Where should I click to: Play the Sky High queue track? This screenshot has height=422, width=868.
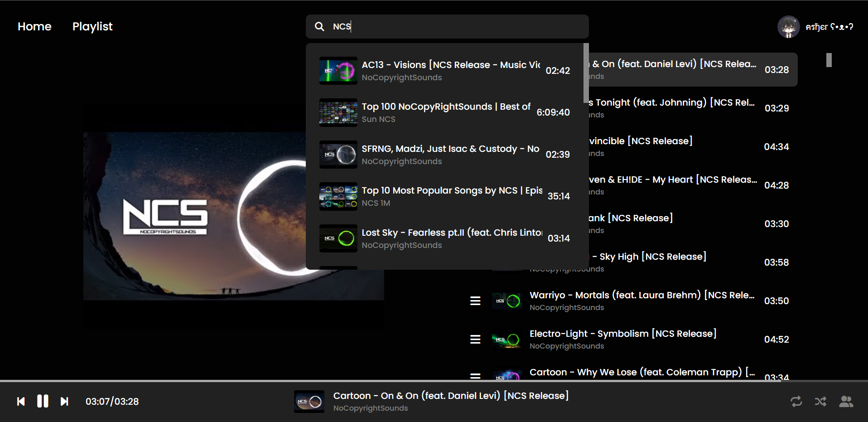pyautogui.click(x=693, y=262)
